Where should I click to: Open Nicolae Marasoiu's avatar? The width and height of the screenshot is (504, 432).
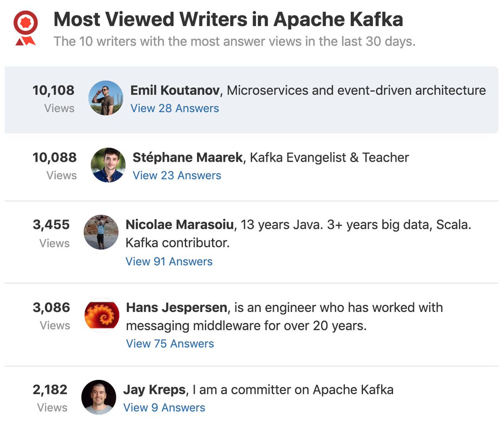(101, 232)
